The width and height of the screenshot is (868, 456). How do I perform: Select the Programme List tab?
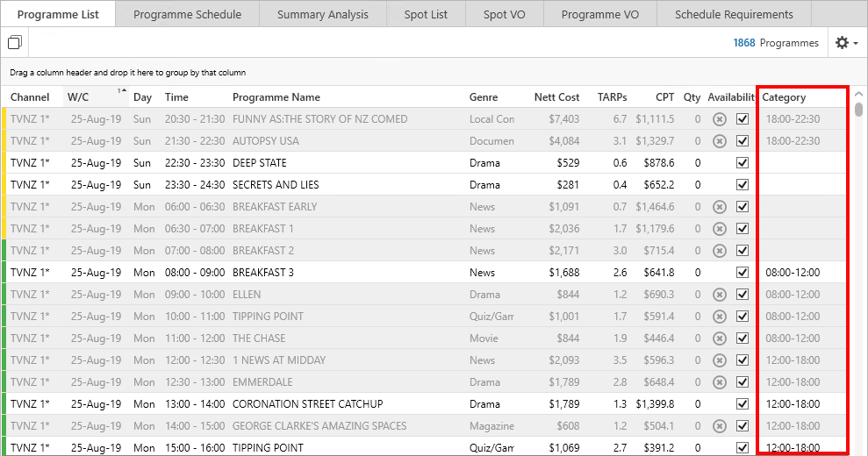[x=58, y=14]
